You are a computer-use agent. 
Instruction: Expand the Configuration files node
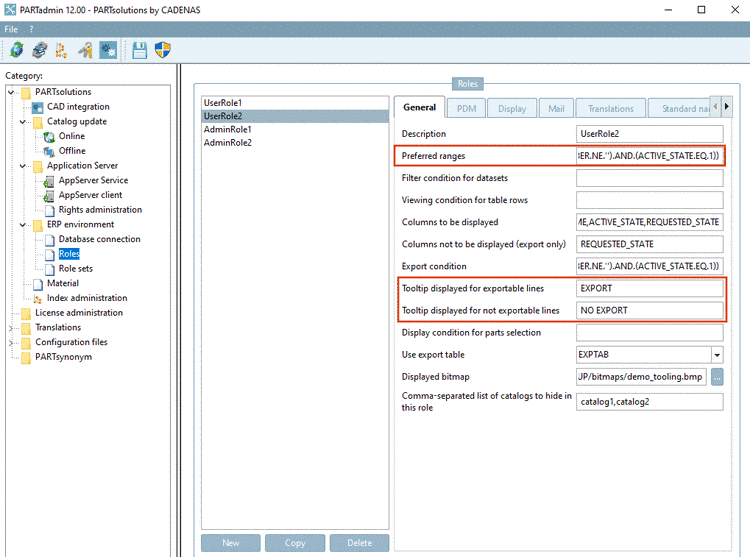(11, 343)
